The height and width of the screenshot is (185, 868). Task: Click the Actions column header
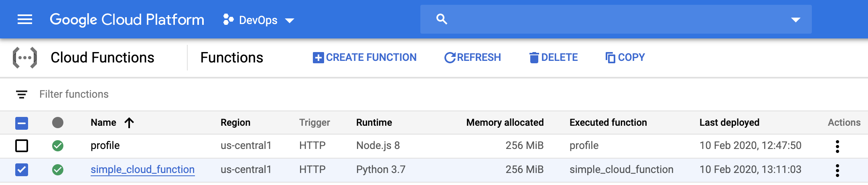tap(844, 123)
